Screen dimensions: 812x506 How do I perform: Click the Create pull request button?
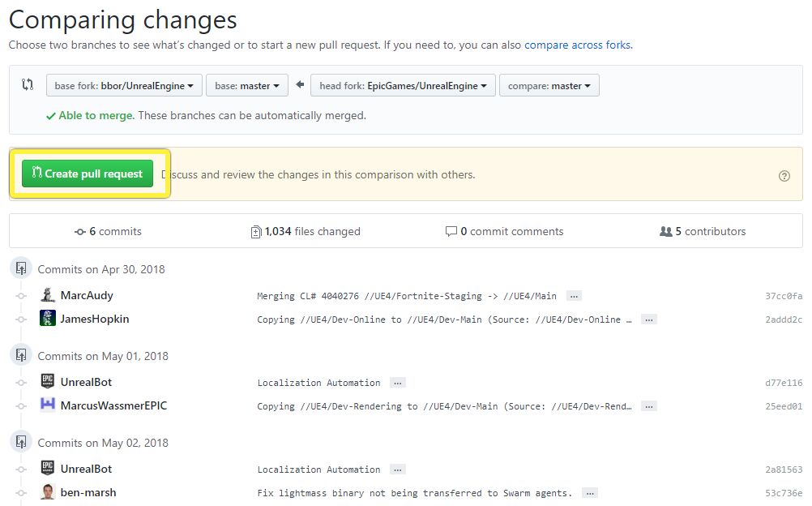88,174
